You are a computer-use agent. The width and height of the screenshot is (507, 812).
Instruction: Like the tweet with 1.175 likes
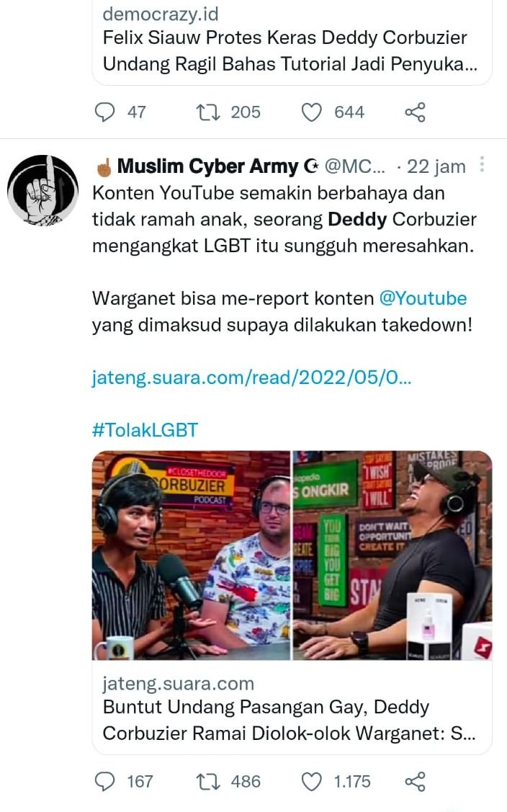(312, 782)
